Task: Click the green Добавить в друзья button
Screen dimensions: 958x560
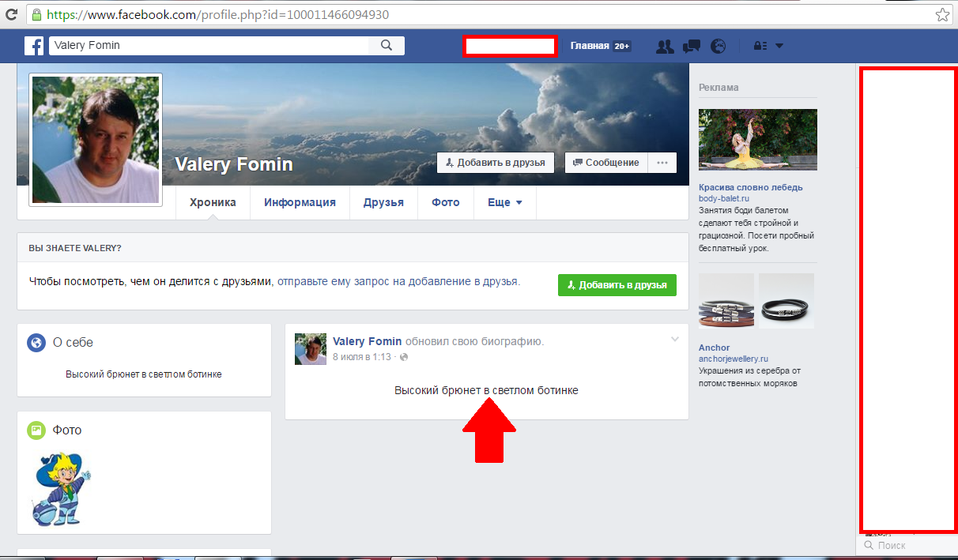Action: coord(617,285)
